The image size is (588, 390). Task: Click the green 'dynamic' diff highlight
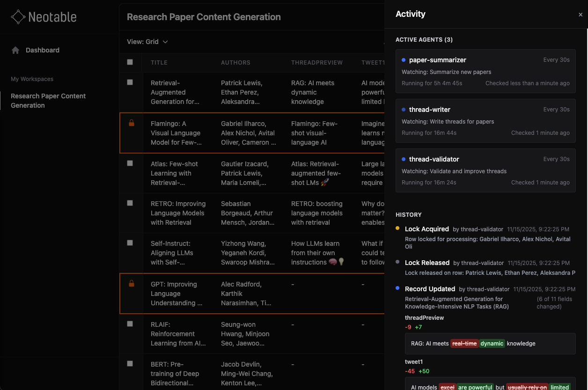pyautogui.click(x=492, y=343)
